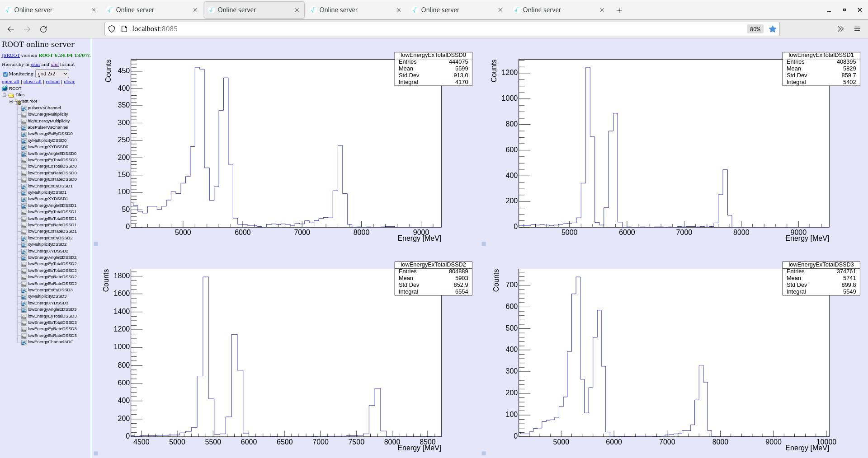Open the grid 2x2 layout dropdown
This screenshot has height=458, width=868.
click(52, 74)
